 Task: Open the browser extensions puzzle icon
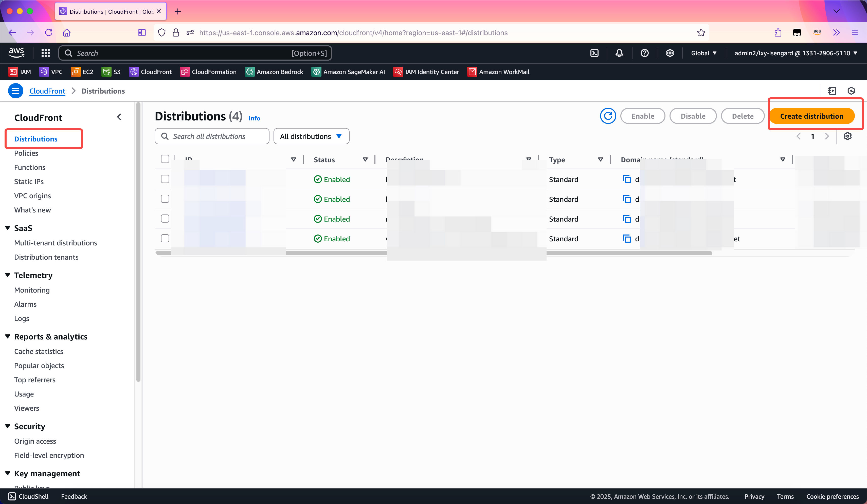[x=778, y=33]
